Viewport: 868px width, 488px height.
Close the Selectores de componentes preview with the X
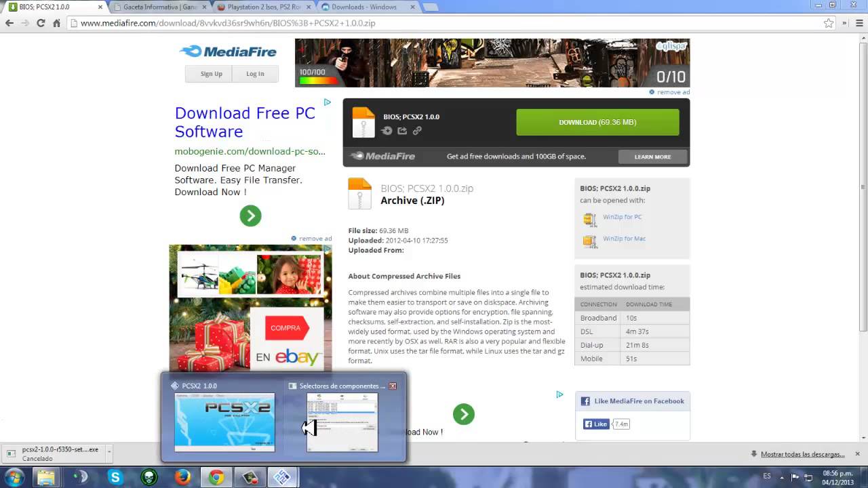pyautogui.click(x=393, y=386)
